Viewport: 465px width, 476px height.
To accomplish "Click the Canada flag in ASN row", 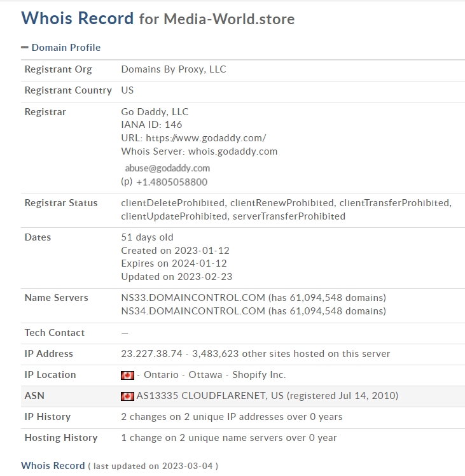I will 127,396.
